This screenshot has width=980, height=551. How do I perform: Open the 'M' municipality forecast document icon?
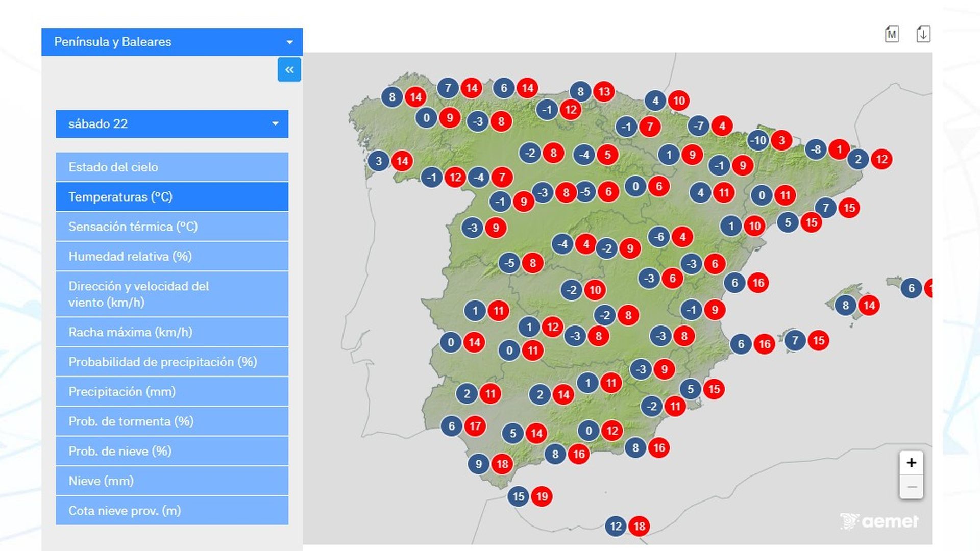893,34
